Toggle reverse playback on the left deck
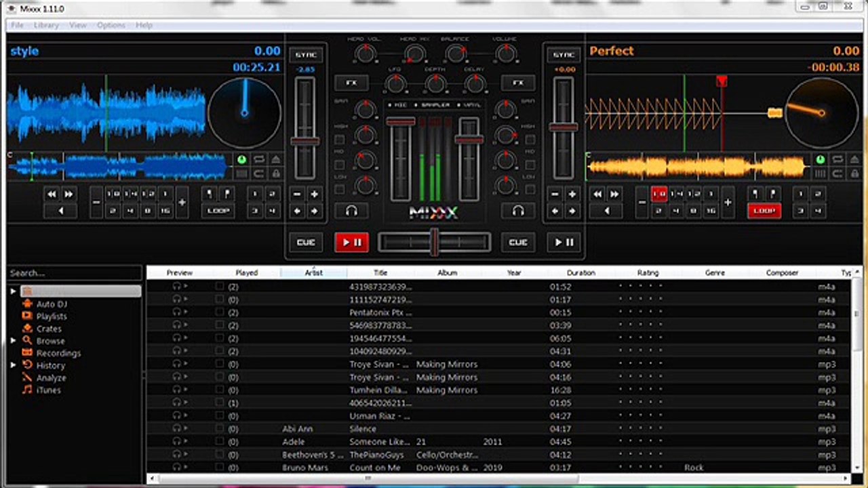 [x=60, y=211]
